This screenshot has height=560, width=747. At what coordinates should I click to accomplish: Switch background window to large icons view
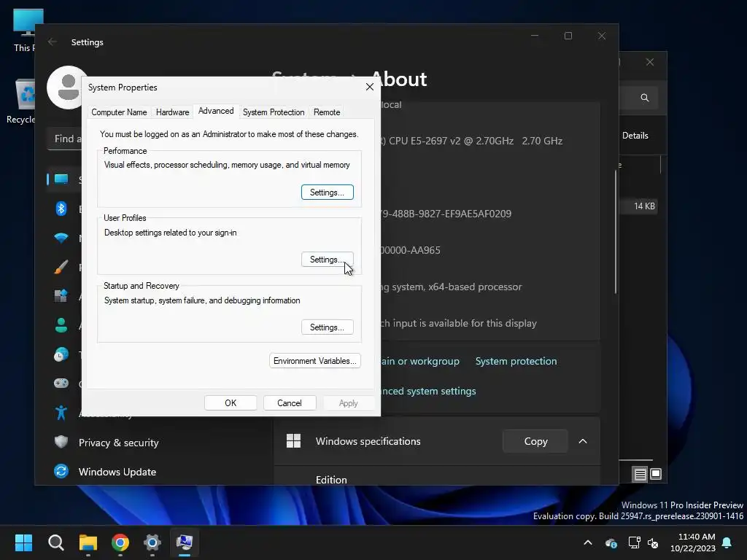point(656,474)
